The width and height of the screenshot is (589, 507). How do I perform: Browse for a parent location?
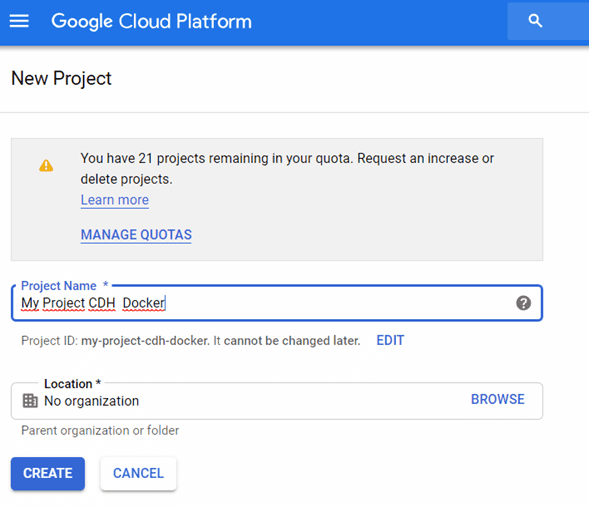click(x=498, y=399)
